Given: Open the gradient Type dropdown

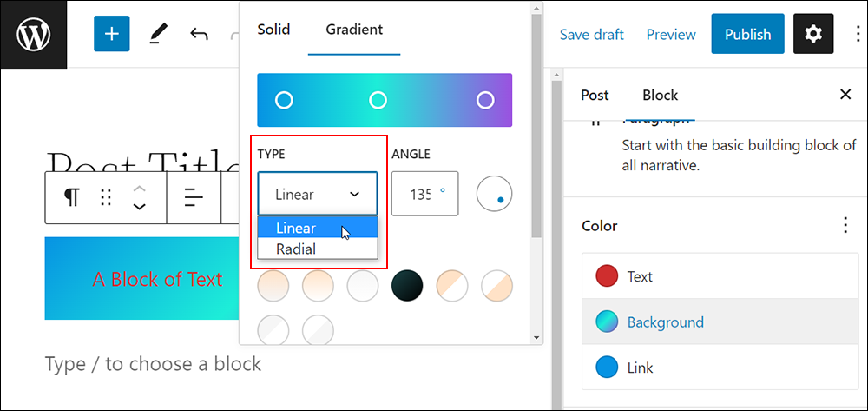Looking at the screenshot, I should [x=317, y=194].
